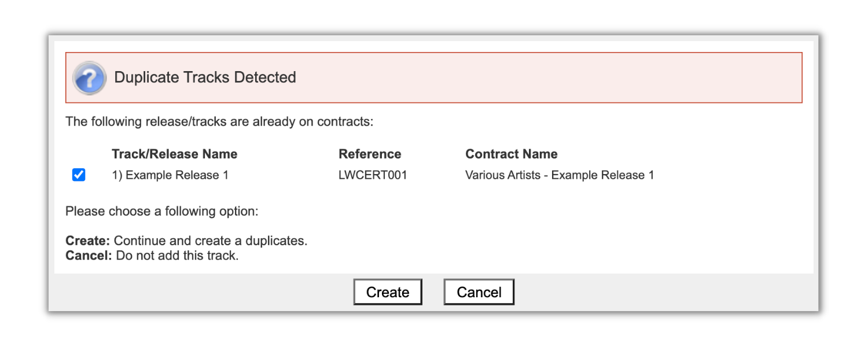868x347 pixels.
Task: Click 'Various Artists - Example Release 1' contract name
Action: click(x=560, y=175)
